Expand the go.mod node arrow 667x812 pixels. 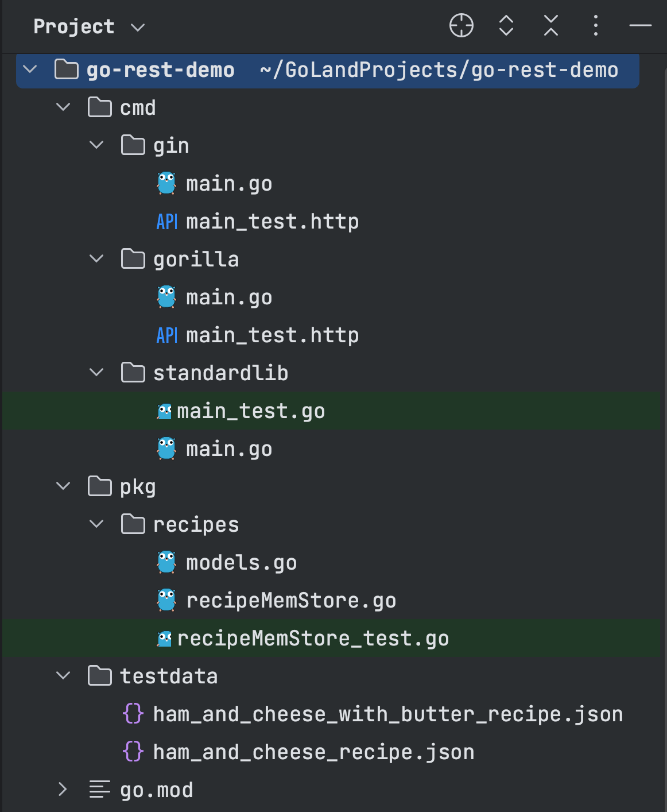point(63,790)
